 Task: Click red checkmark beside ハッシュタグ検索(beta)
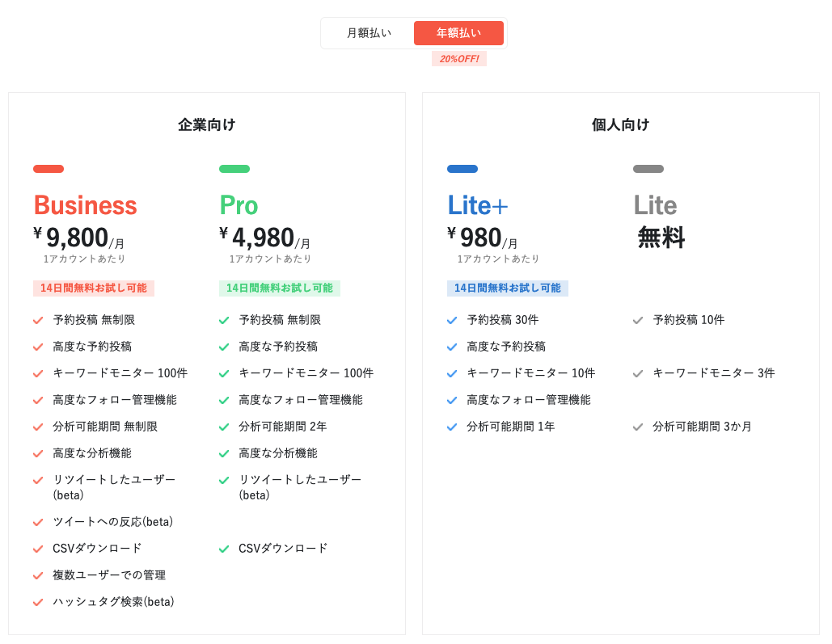38,602
